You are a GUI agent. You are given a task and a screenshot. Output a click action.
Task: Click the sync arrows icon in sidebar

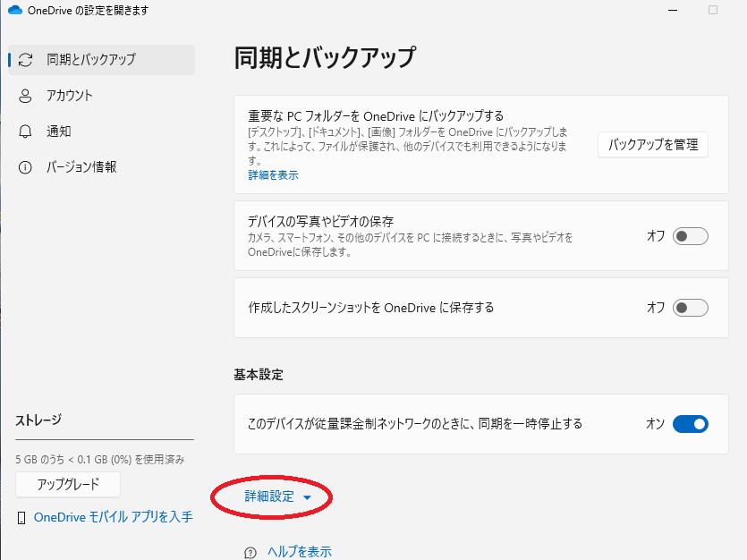25,60
